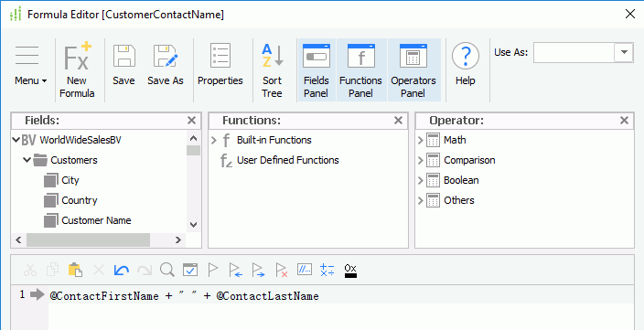Screen dimensions: 644x330
Task: Go to next bookmark flag
Action: pos(258,270)
